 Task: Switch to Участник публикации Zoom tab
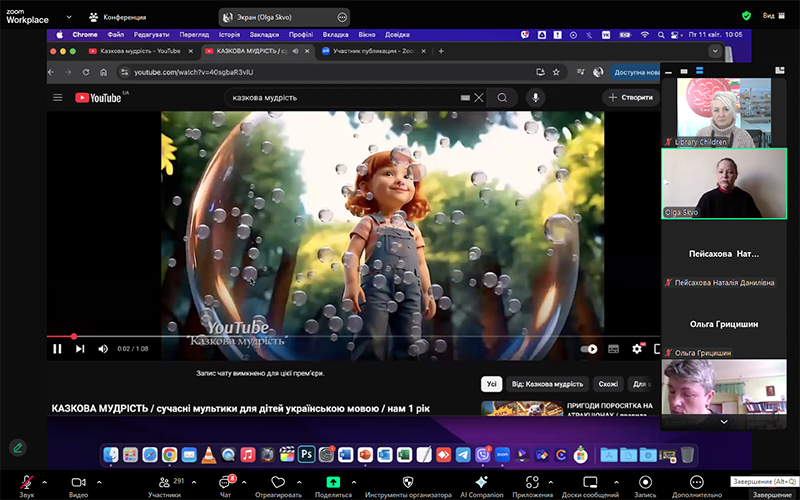pyautogui.click(x=374, y=51)
